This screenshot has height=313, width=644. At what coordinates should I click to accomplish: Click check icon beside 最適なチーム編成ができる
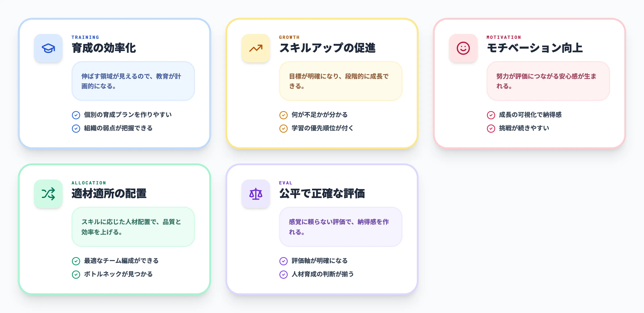pos(76,261)
